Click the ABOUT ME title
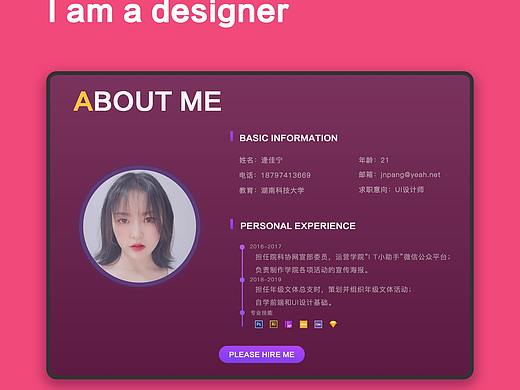 pos(148,101)
